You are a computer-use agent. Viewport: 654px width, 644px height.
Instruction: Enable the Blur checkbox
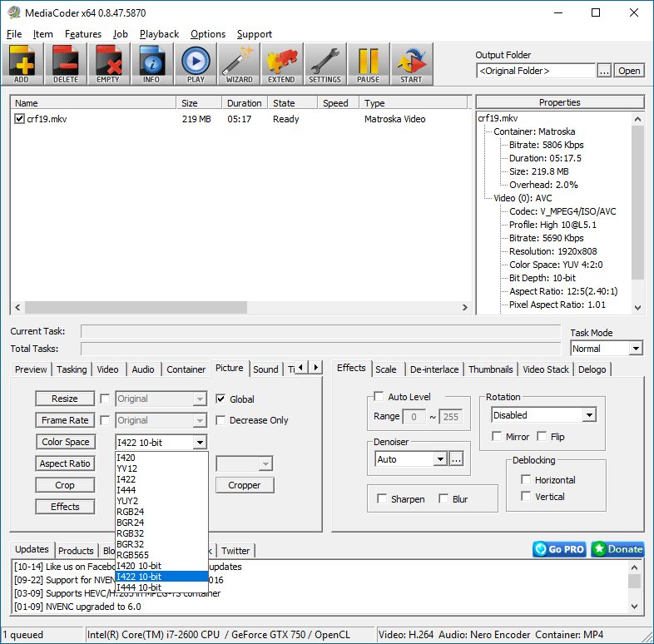[x=443, y=499]
